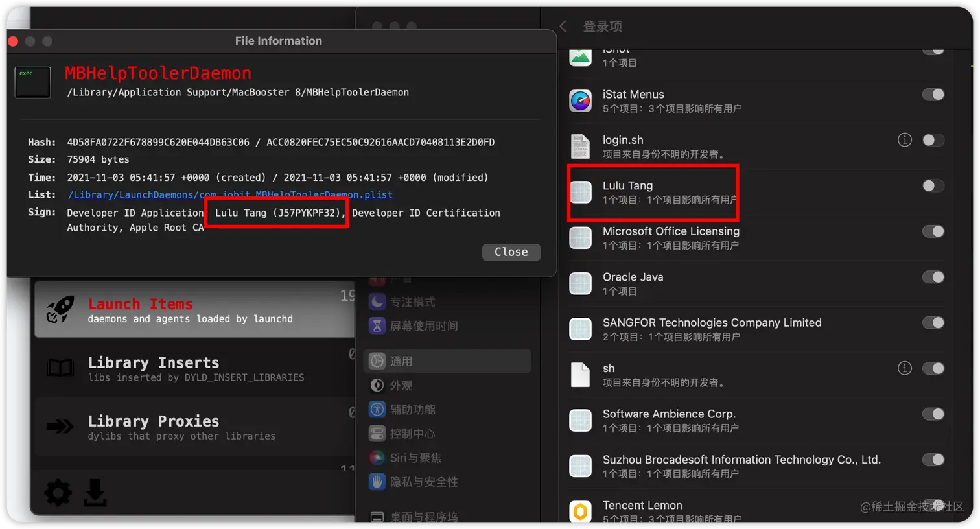This screenshot has height=529, width=980.
Task: Click the Oracle Java item icon
Action: click(x=581, y=283)
